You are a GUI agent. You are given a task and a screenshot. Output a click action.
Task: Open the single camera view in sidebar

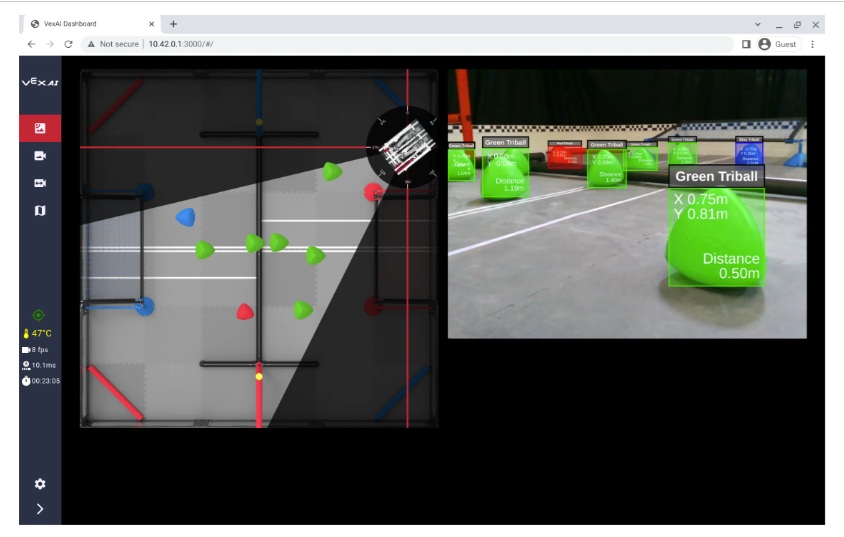(40, 156)
